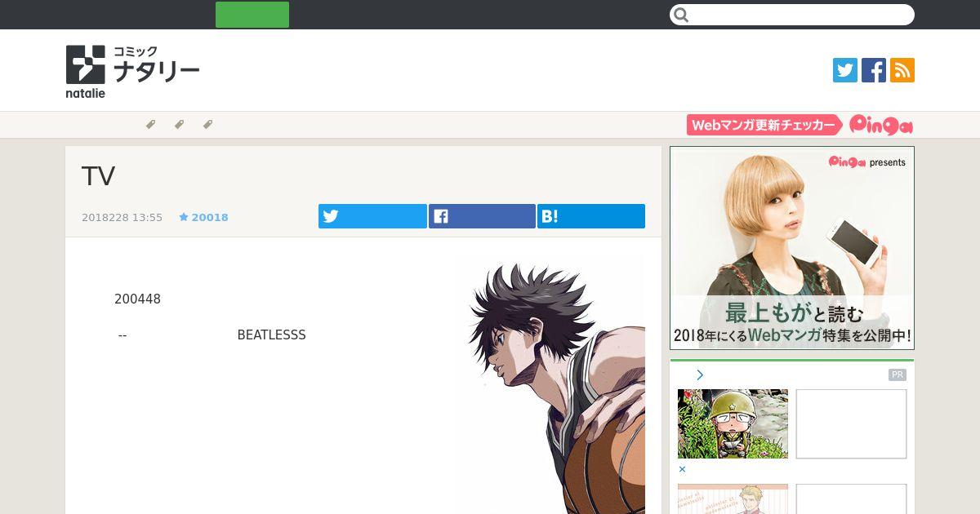Open the RSS feed icon
Screen dimensions: 980x514
[902, 70]
